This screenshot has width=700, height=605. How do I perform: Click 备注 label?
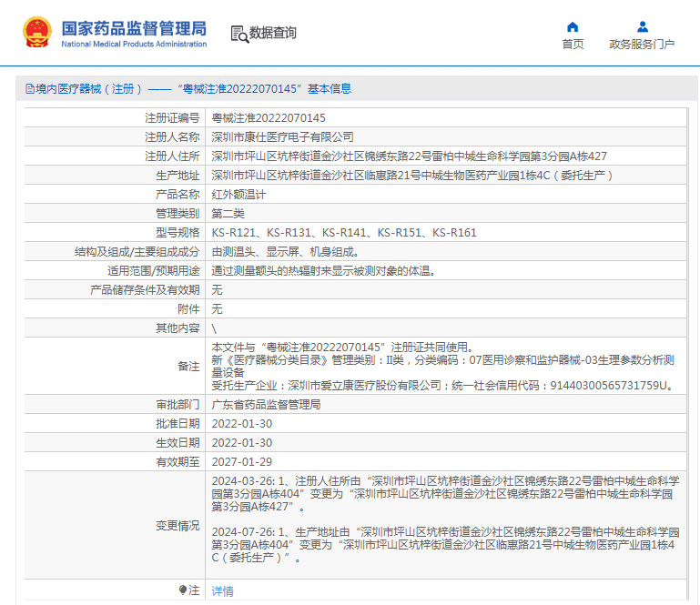188,367
